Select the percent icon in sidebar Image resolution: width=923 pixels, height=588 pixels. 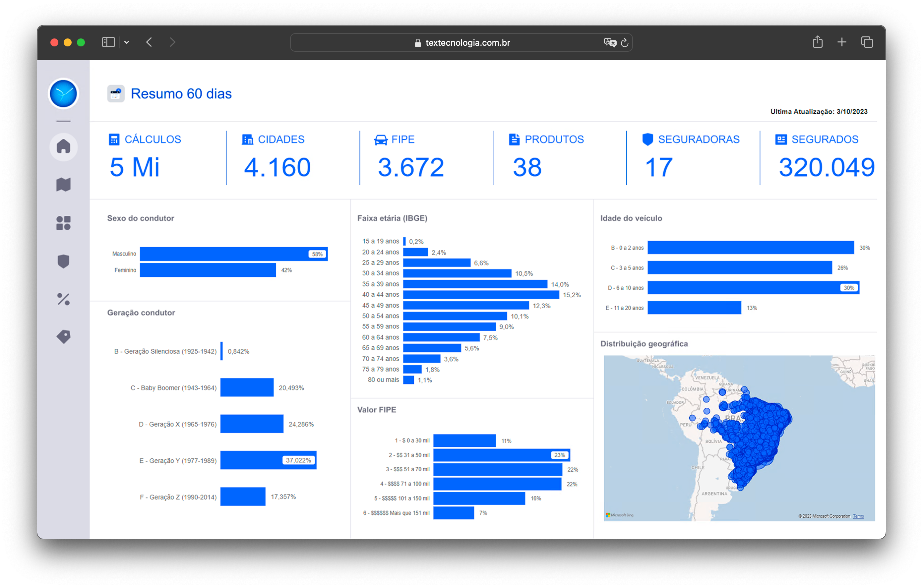point(63,299)
